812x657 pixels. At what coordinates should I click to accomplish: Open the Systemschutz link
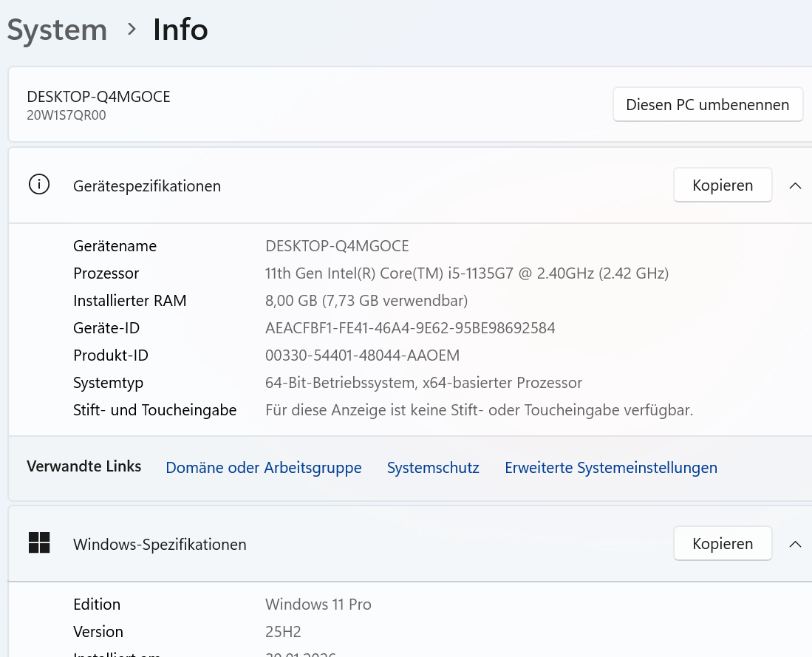point(433,467)
